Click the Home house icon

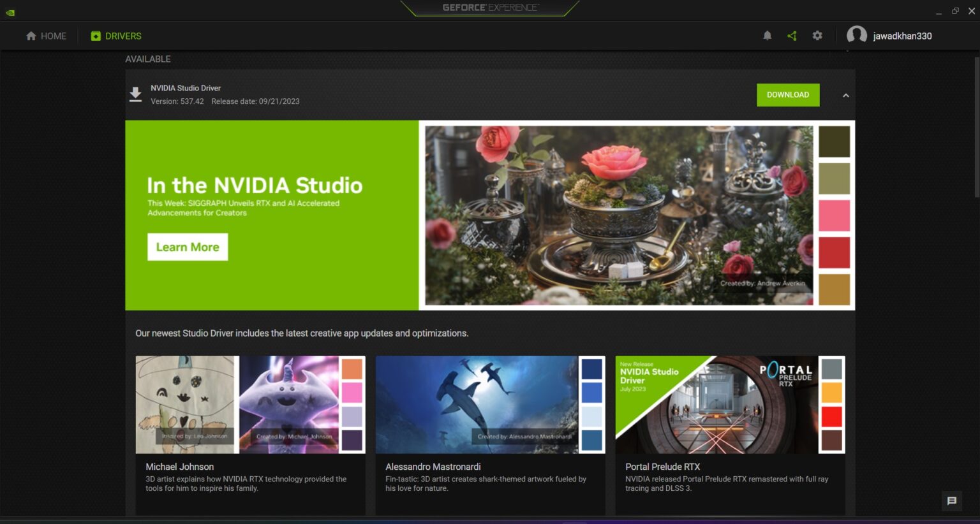pyautogui.click(x=30, y=36)
